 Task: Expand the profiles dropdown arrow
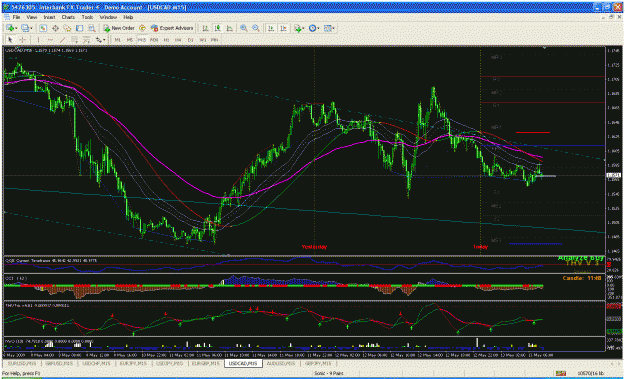click(31, 28)
